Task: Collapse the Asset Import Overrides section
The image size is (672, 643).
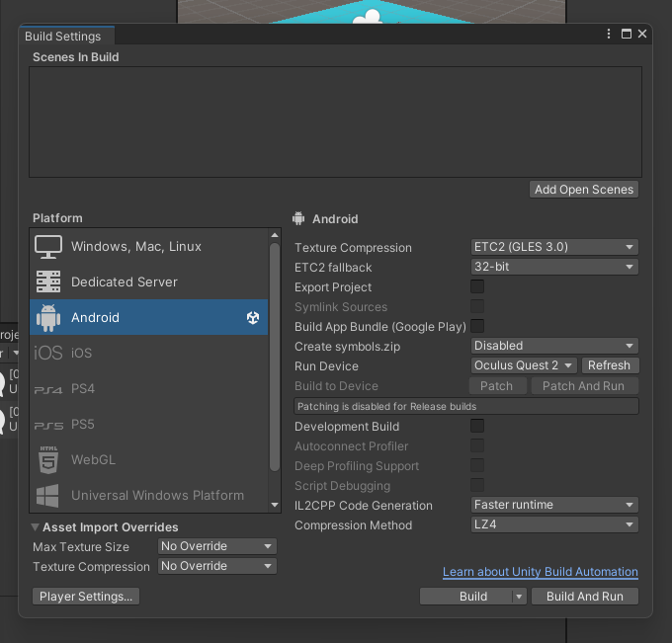Action: (36, 526)
